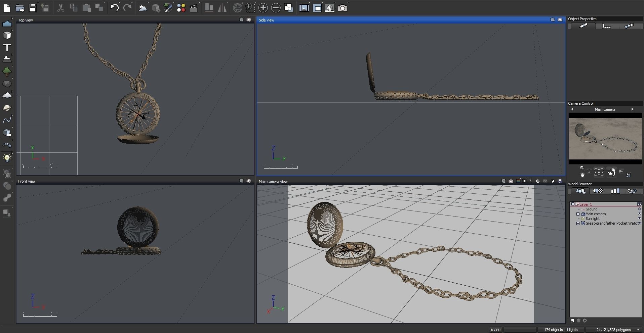Screen dimensions: 644x333
Task: Select Ground in World Browser
Action: click(592, 209)
